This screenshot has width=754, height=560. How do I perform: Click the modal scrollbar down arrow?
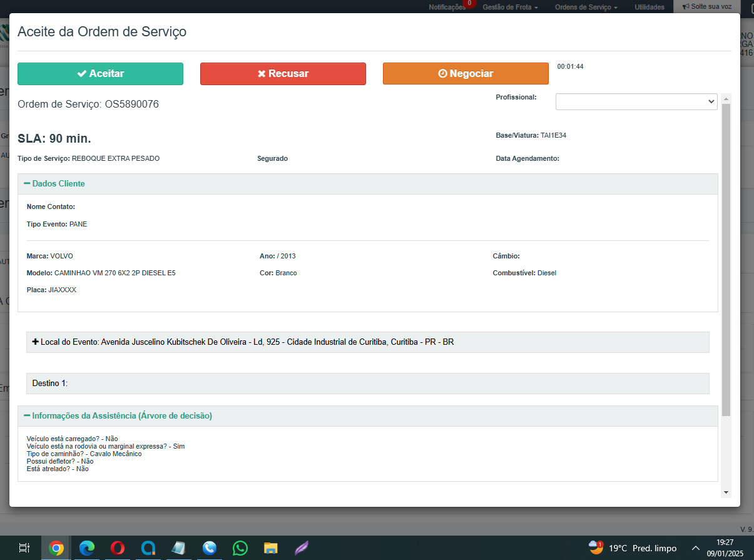726,492
